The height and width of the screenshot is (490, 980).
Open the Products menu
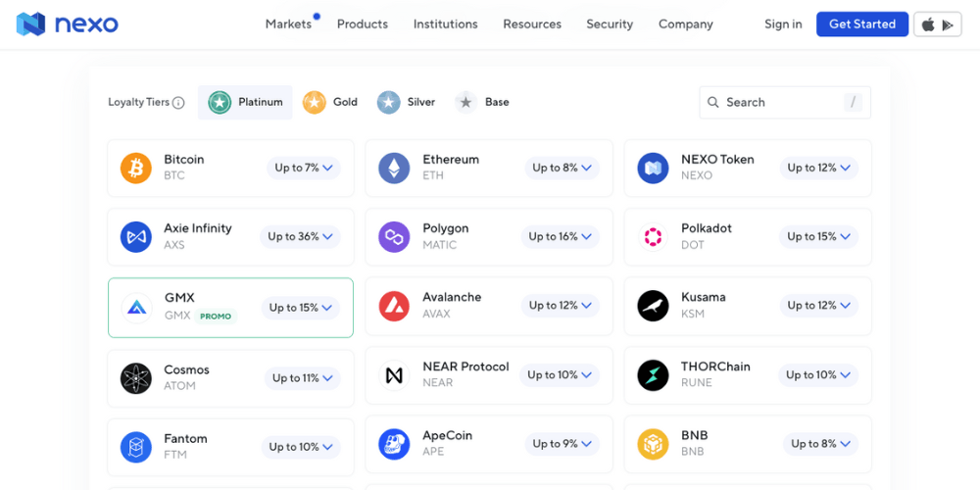tap(363, 24)
